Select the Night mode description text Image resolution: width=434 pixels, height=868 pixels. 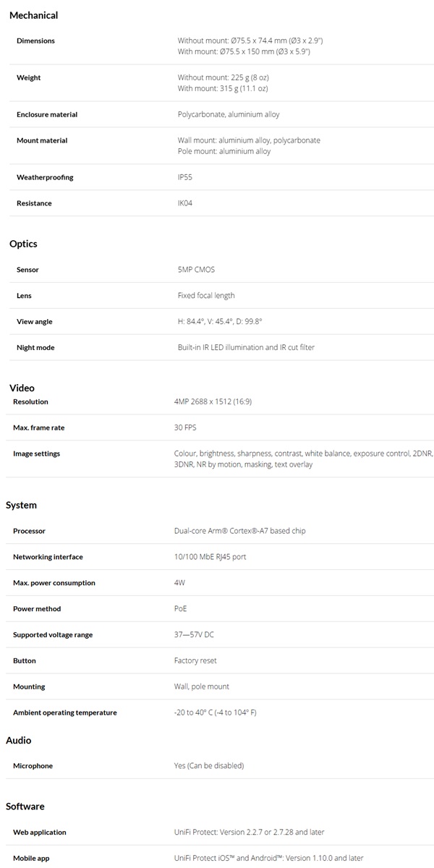[x=246, y=348]
